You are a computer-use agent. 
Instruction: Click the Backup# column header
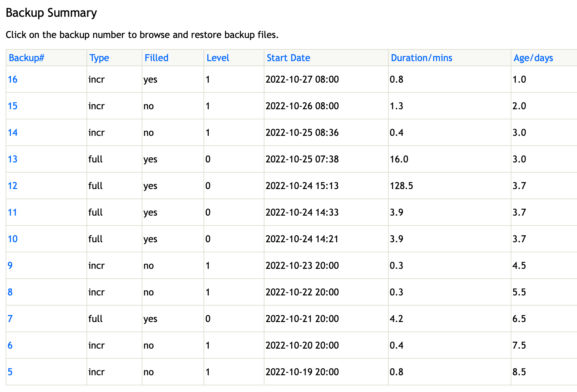coord(27,58)
